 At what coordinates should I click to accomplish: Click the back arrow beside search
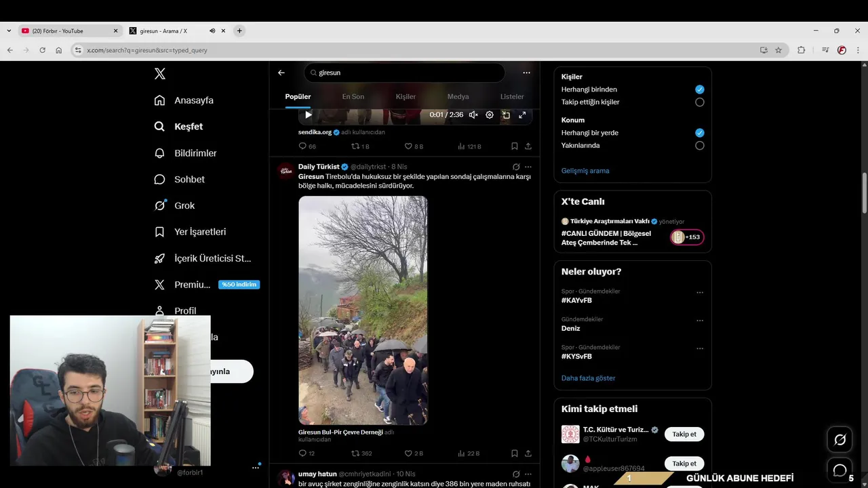coord(281,73)
